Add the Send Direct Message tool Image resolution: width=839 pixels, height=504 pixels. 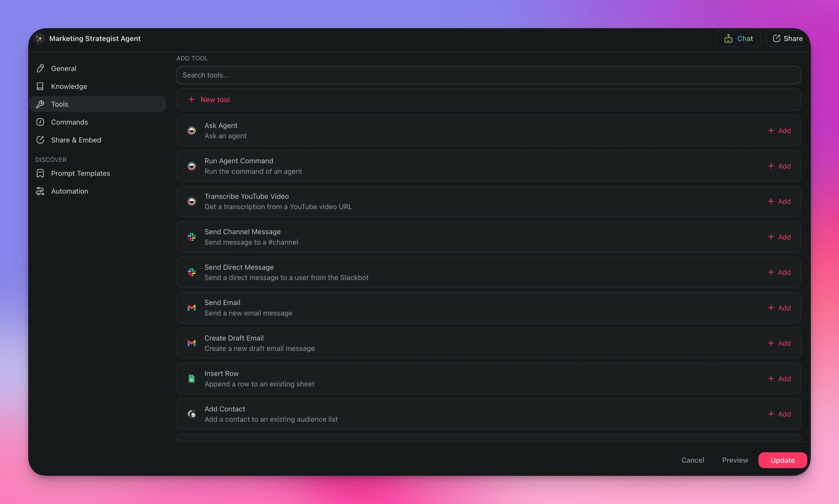coord(779,272)
